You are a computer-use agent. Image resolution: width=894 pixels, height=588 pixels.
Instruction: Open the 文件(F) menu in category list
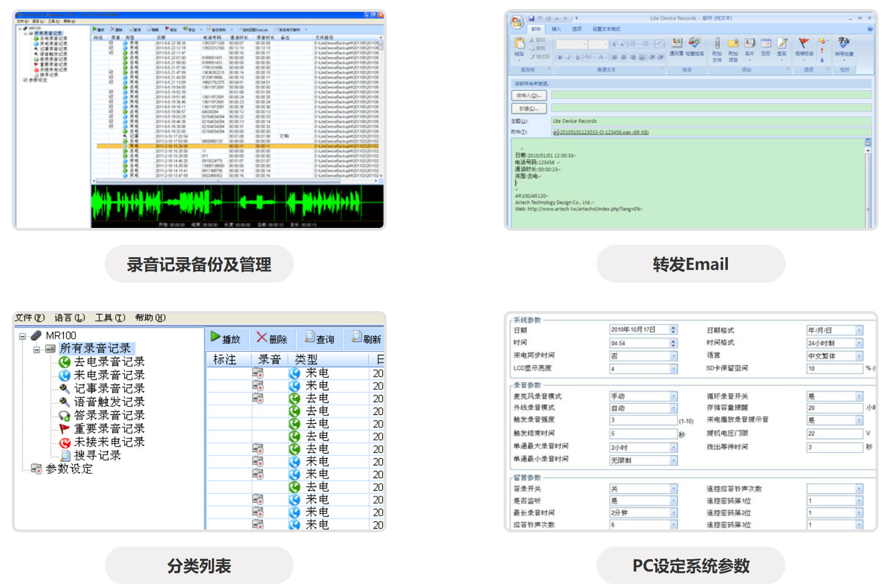pos(30,318)
